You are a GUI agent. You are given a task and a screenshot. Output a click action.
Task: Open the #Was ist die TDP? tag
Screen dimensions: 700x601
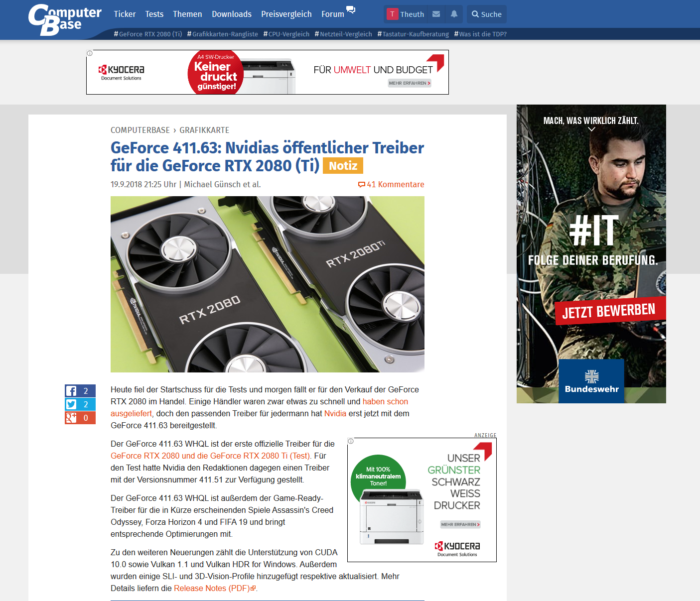[x=480, y=34]
